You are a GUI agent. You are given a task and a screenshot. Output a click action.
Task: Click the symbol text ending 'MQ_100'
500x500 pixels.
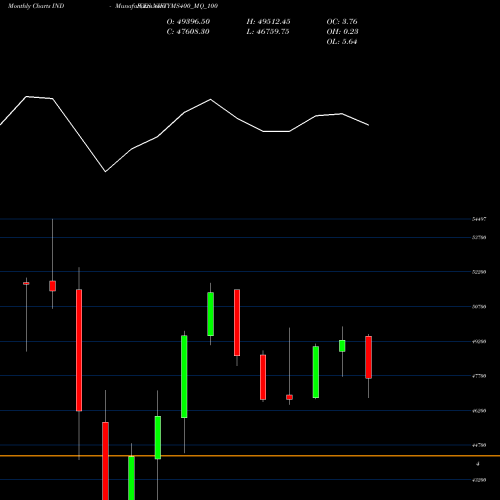[177, 6]
